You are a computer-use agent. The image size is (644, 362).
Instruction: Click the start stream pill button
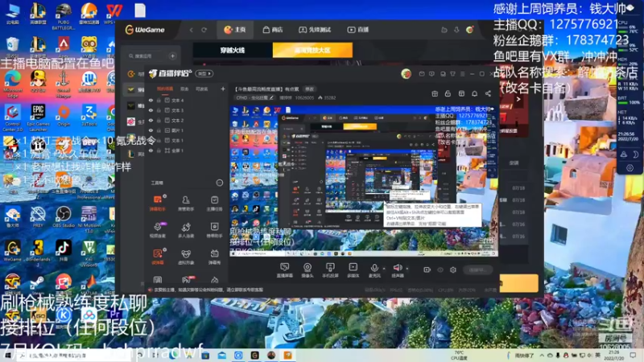[478, 270]
